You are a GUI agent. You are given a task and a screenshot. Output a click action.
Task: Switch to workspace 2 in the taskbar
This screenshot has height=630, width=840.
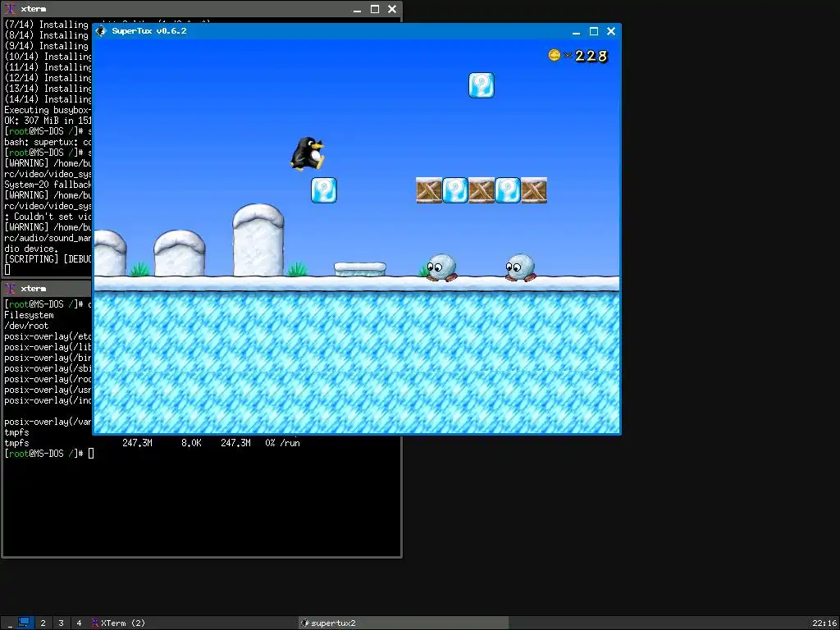point(43,623)
